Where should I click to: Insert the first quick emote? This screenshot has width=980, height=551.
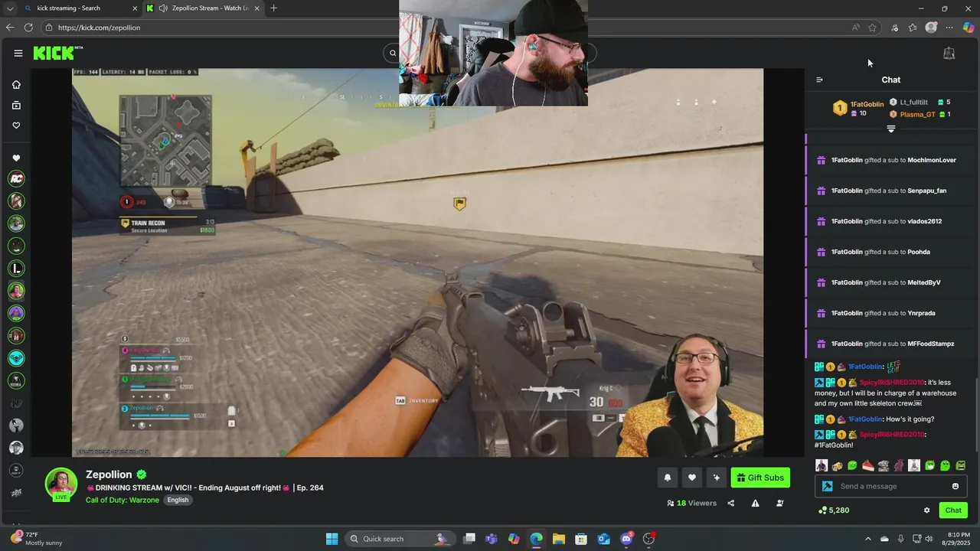pyautogui.click(x=822, y=465)
